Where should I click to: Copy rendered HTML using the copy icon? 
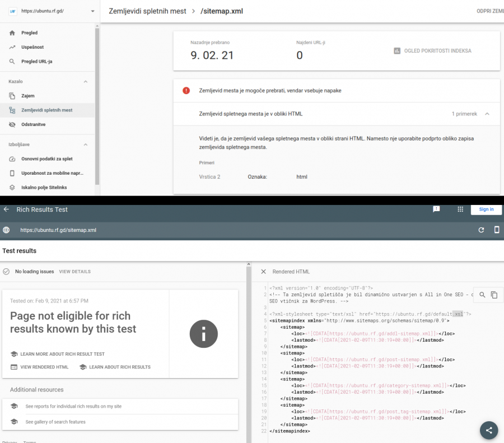[494, 295]
